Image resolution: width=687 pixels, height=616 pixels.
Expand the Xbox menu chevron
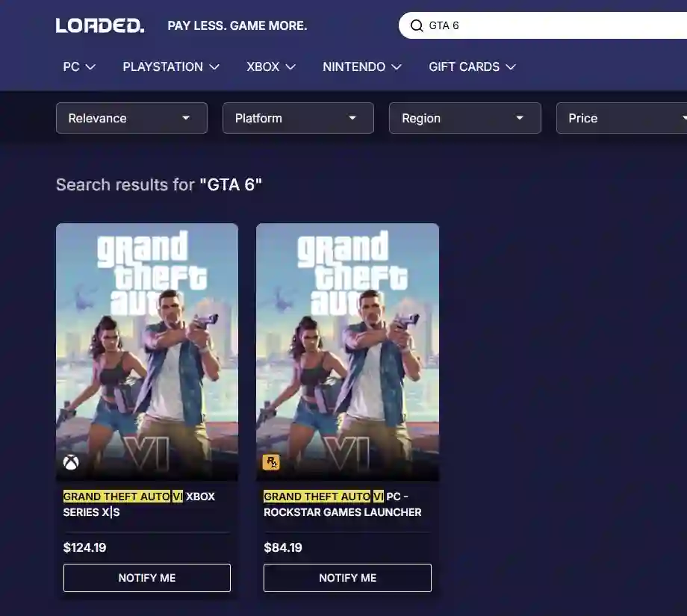pos(290,67)
